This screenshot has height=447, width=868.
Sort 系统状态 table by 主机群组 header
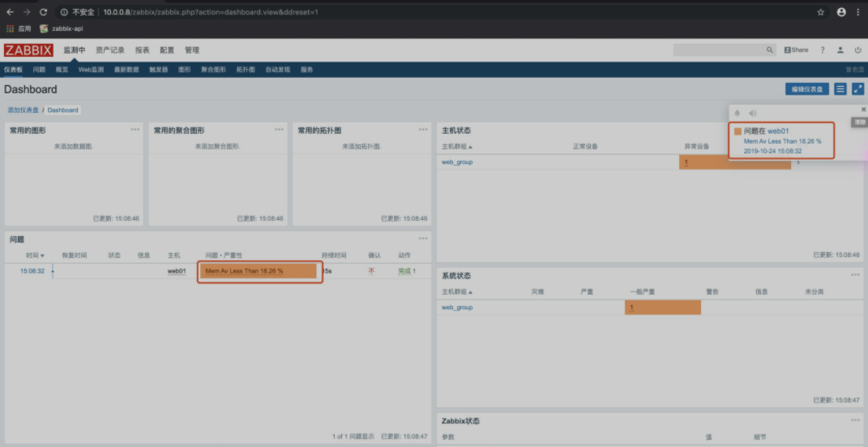point(457,292)
